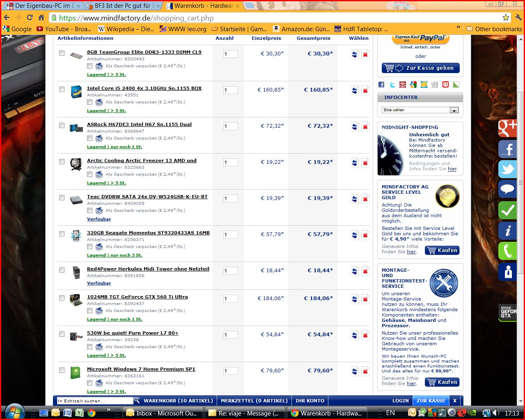Tick gift wrap for Arctic Freezer 13
Image resolution: width=525 pixels, height=420 pixels.
[x=89, y=174]
